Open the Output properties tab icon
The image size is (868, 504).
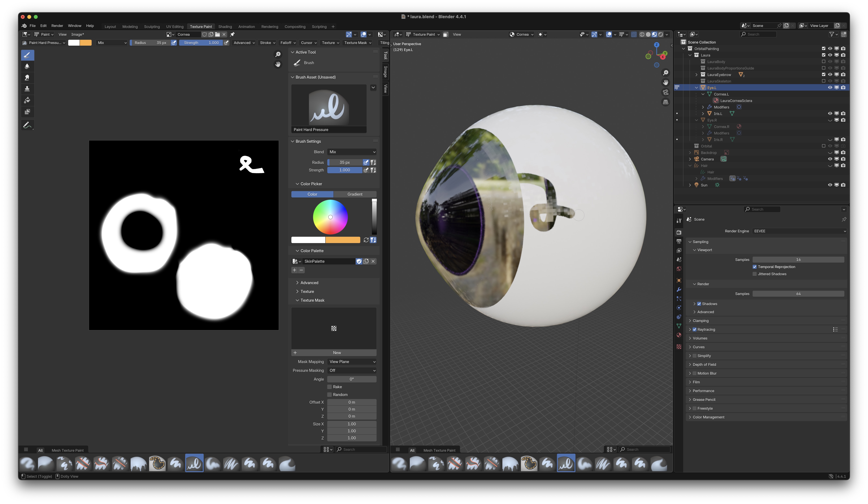[679, 241]
